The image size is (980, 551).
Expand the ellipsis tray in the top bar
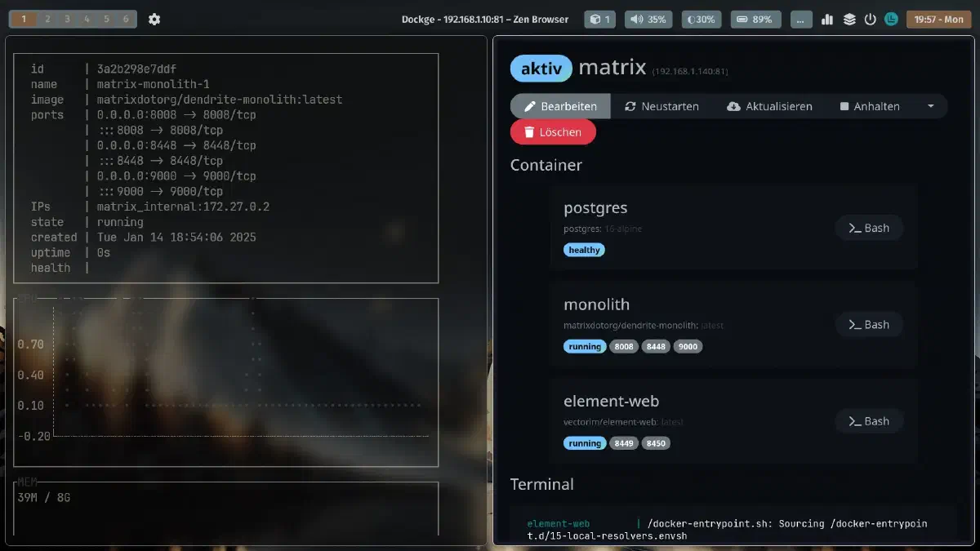pyautogui.click(x=802, y=19)
